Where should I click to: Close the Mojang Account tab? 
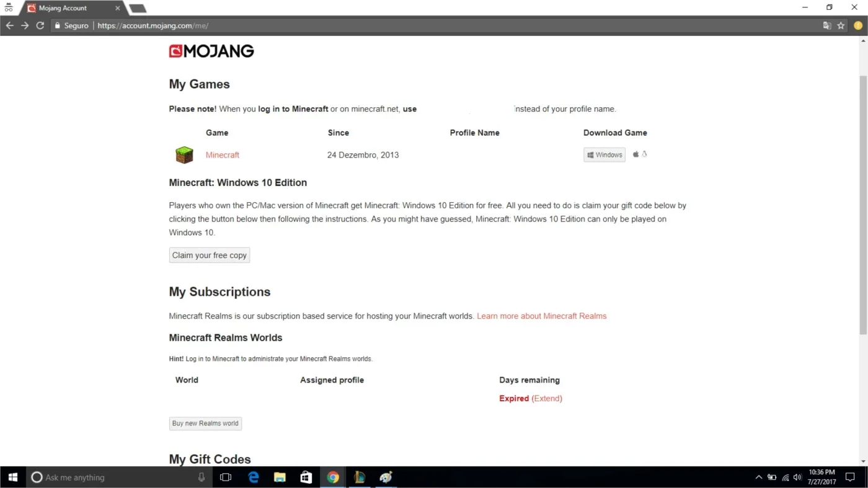pos(118,8)
